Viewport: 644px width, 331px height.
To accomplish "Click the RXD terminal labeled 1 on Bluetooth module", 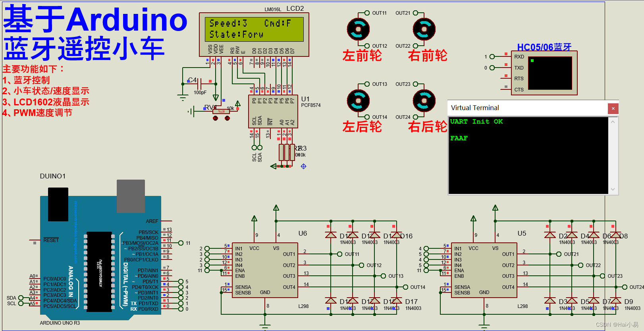I will pyautogui.click(x=492, y=57).
